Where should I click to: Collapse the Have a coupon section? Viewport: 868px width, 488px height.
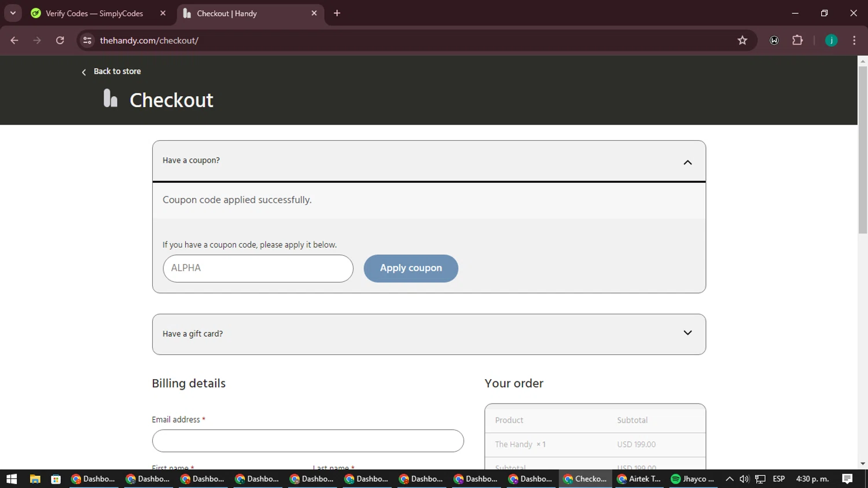687,162
